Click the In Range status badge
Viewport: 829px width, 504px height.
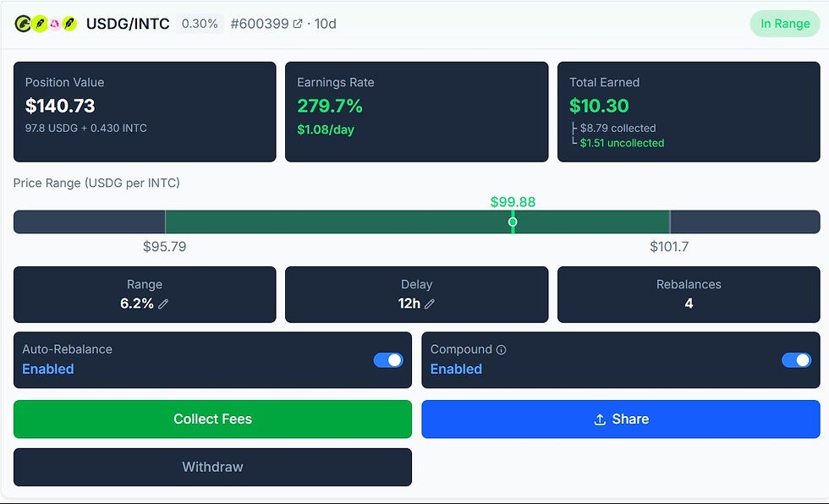point(785,24)
